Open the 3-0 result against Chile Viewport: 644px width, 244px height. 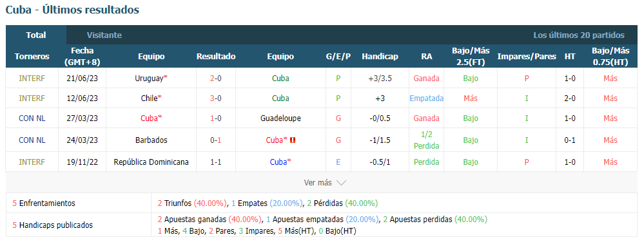[x=216, y=99]
